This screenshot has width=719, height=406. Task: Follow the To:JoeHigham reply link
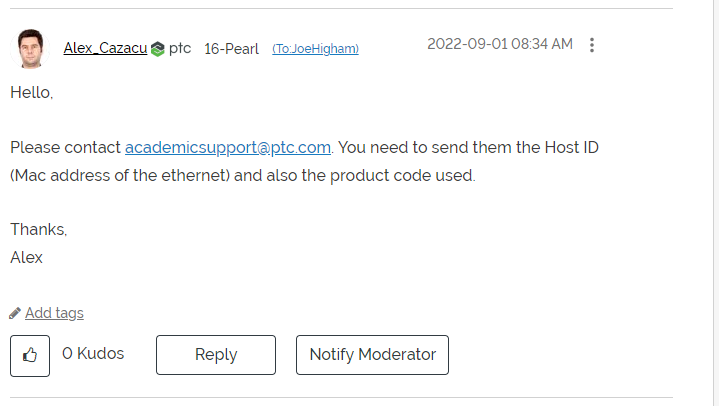pyautogui.click(x=315, y=49)
